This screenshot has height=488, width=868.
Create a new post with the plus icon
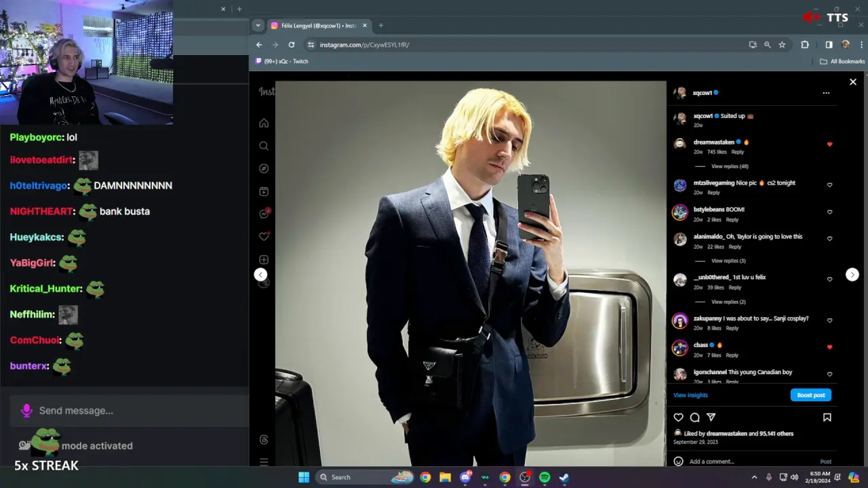264,260
